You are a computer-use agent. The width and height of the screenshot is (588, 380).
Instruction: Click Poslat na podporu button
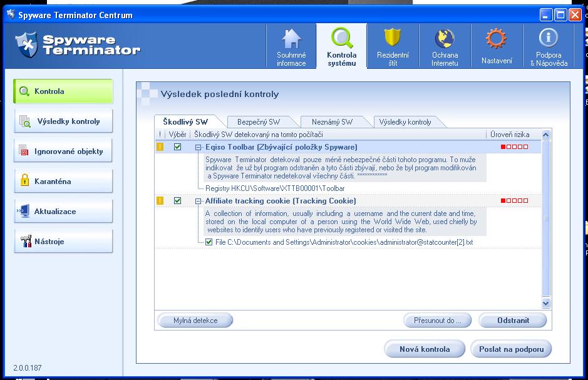point(511,349)
